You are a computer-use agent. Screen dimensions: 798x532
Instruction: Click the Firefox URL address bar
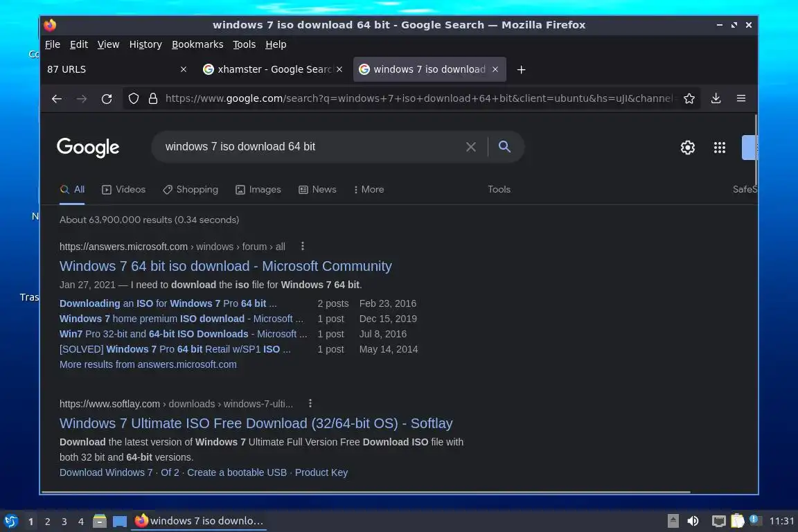pyautogui.click(x=418, y=98)
